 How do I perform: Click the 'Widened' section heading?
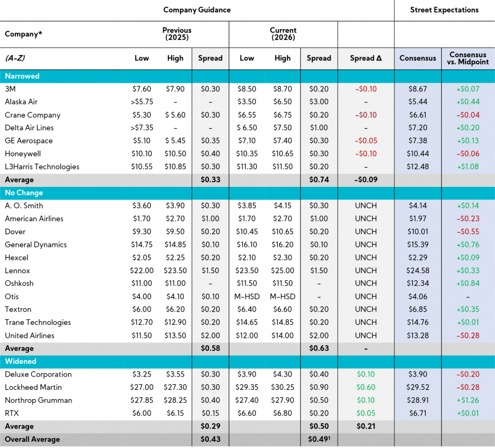pyautogui.click(x=20, y=362)
